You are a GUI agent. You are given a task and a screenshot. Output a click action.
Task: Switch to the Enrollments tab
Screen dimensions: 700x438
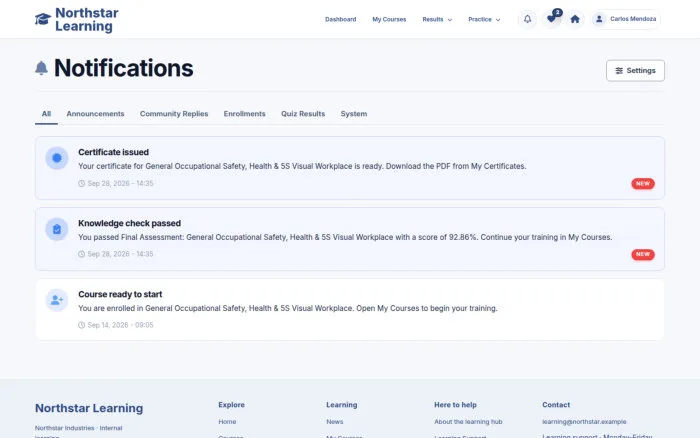(x=245, y=114)
